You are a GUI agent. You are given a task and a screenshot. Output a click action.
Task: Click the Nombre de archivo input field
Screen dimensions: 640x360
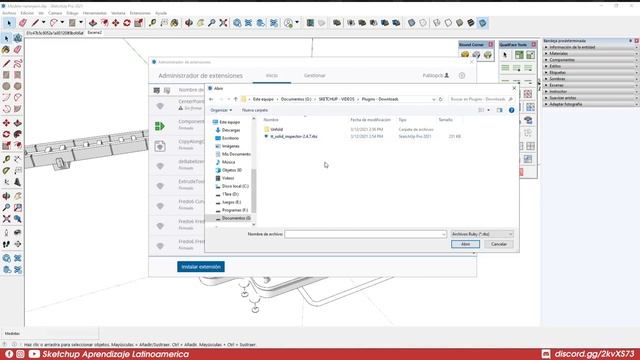tap(365, 234)
